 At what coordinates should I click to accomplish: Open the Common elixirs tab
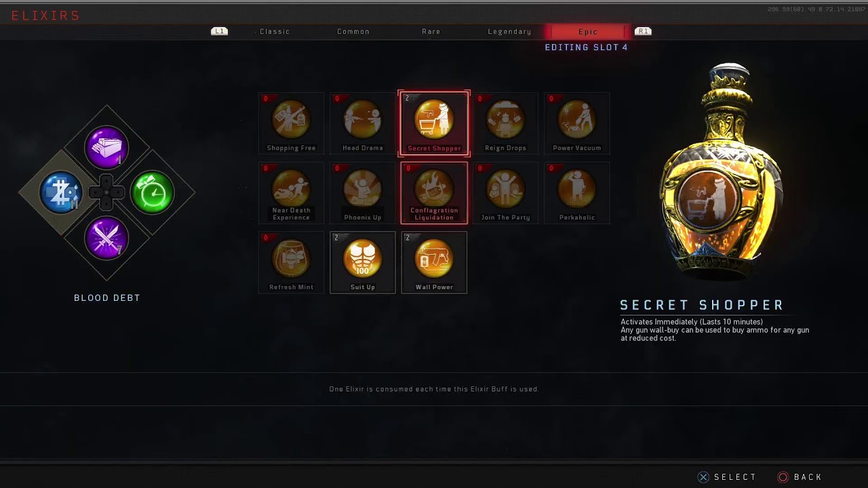click(x=353, y=32)
